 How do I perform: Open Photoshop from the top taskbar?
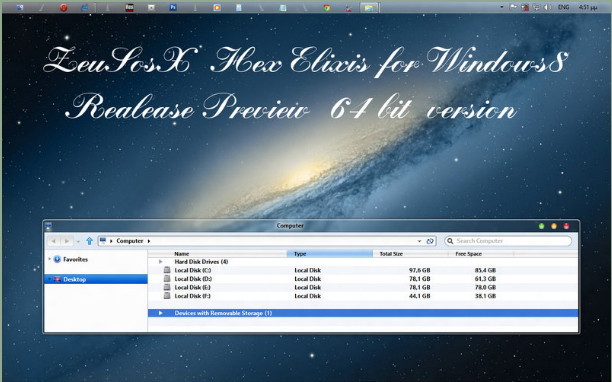[x=173, y=7]
